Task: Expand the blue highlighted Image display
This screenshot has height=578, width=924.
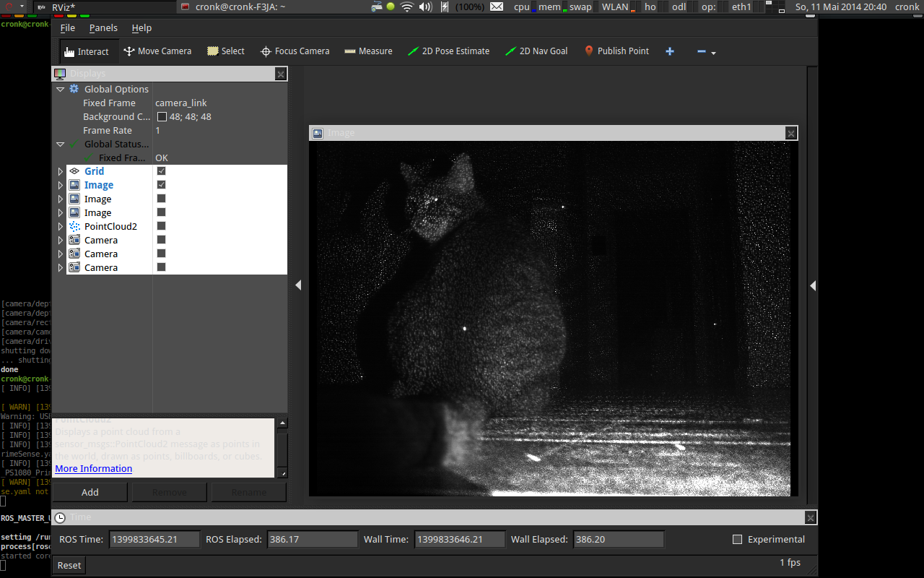Action: tap(61, 185)
